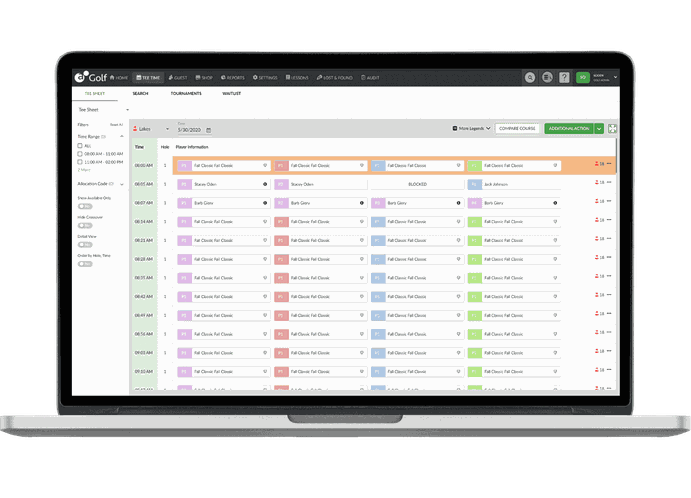Image resolution: width=691 pixels, height=498 pixels.
Task: Click the search magnifier icon in header
Action: [x=530, y=77]
